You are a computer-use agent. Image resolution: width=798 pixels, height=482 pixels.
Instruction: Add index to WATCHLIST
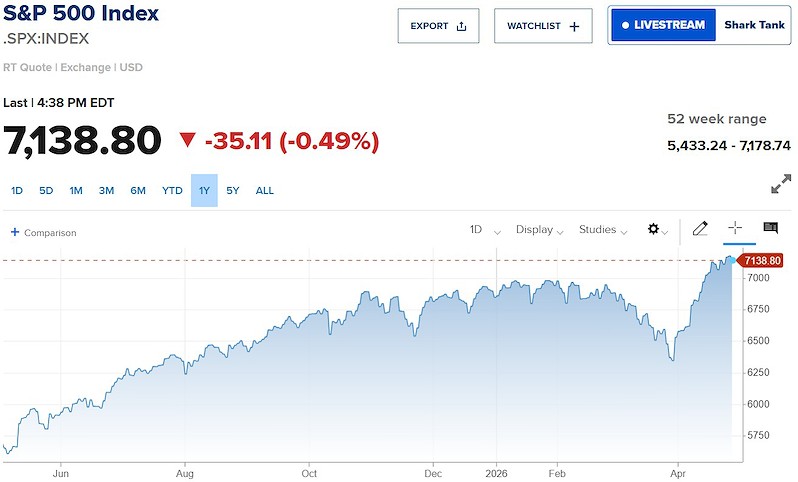point(543,26)
